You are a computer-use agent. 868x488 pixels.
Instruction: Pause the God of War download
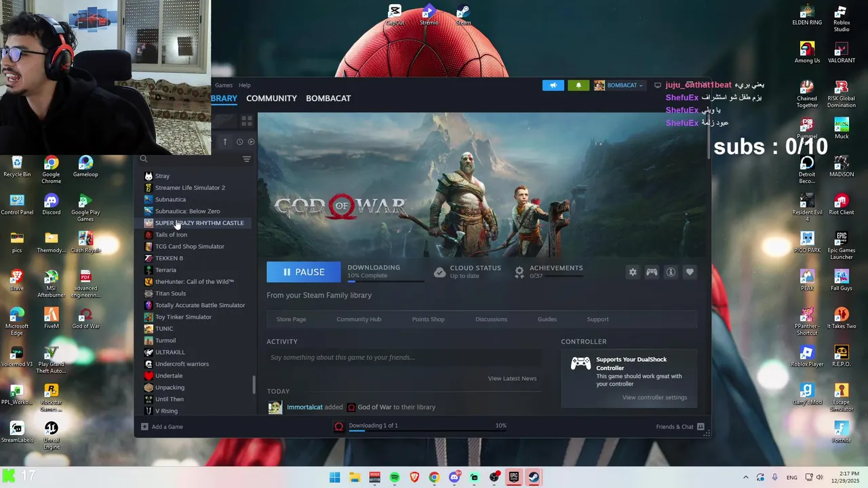coord(304,272)
